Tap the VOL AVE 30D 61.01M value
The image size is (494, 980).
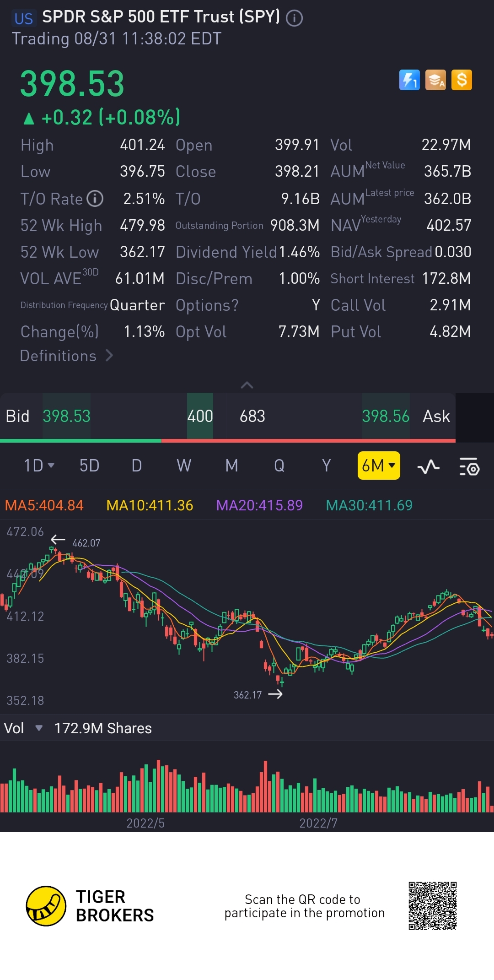click(140, 278)
